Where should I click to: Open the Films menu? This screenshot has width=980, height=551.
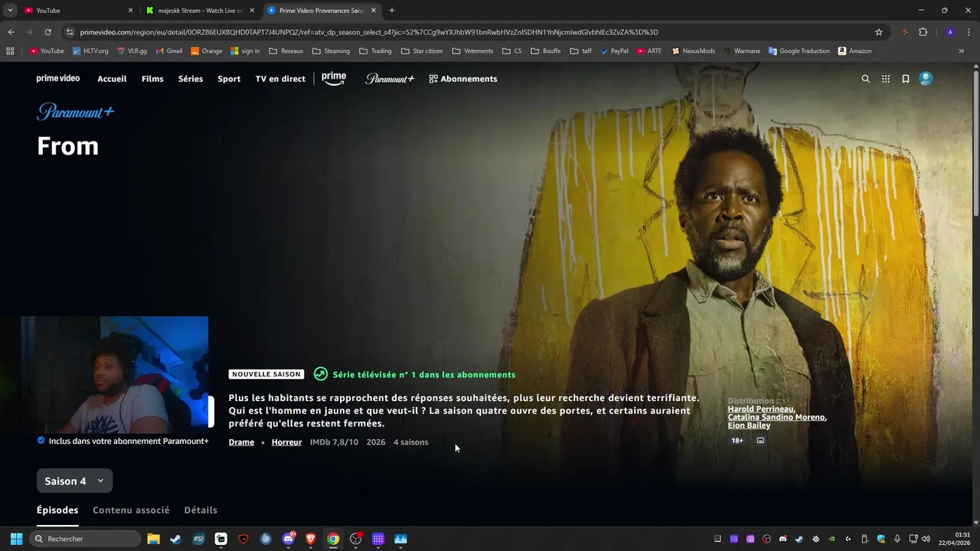152,79
